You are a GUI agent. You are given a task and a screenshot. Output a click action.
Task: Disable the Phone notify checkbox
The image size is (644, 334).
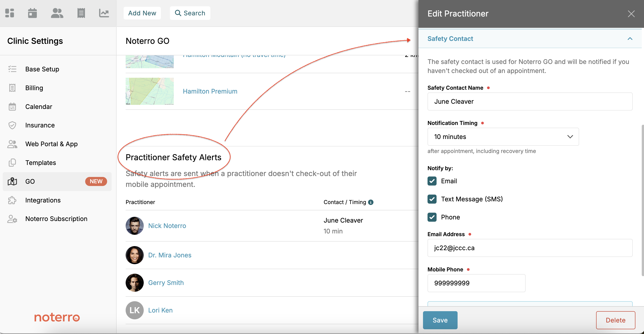(x=432, y=217)
